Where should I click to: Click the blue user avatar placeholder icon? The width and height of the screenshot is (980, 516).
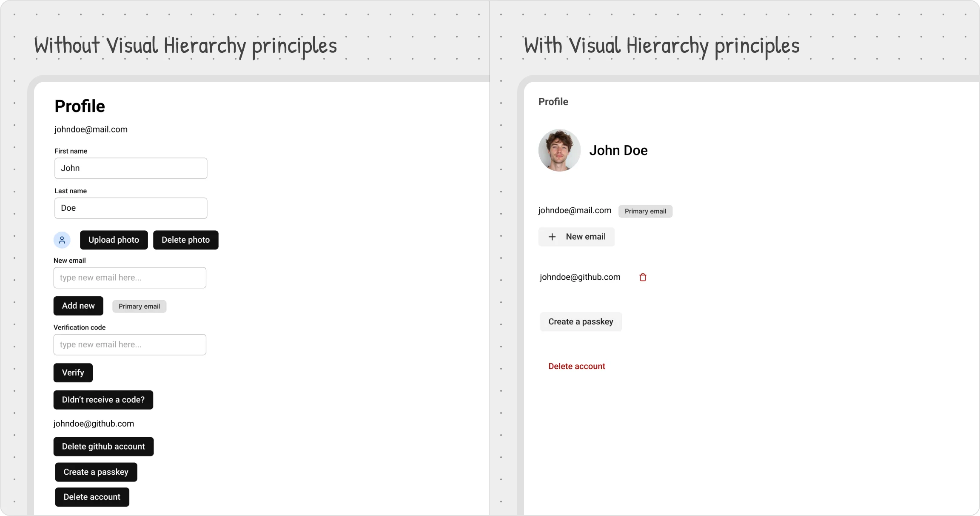[x=62, y=240]
